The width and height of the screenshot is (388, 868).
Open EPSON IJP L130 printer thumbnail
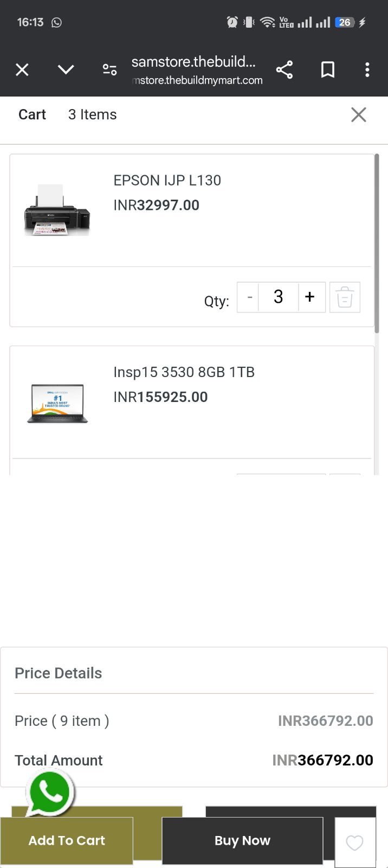[x=57, y=210]
